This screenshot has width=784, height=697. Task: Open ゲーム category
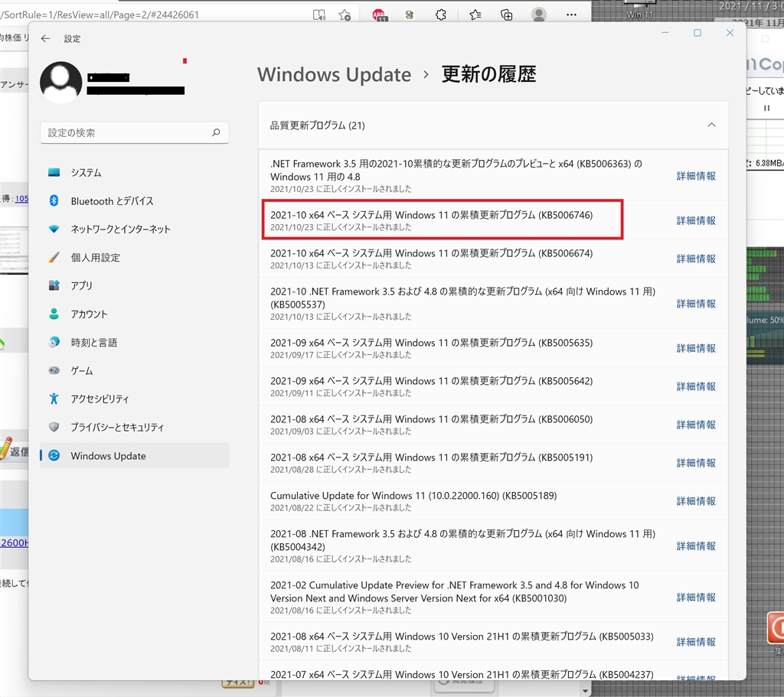[135, 371]
